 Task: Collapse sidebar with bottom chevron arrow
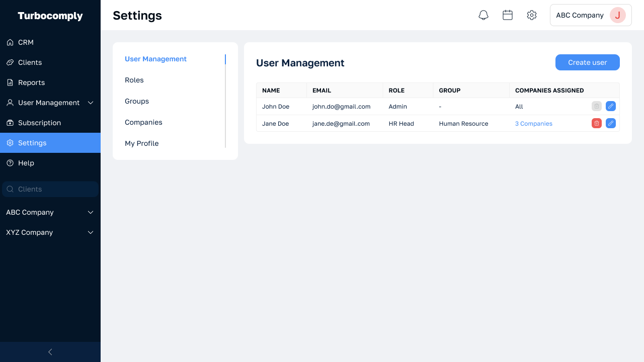click(50, 352)
